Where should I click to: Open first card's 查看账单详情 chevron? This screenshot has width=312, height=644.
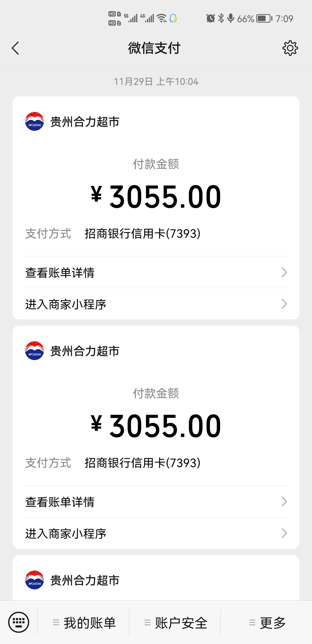click(x=284, y=272)
